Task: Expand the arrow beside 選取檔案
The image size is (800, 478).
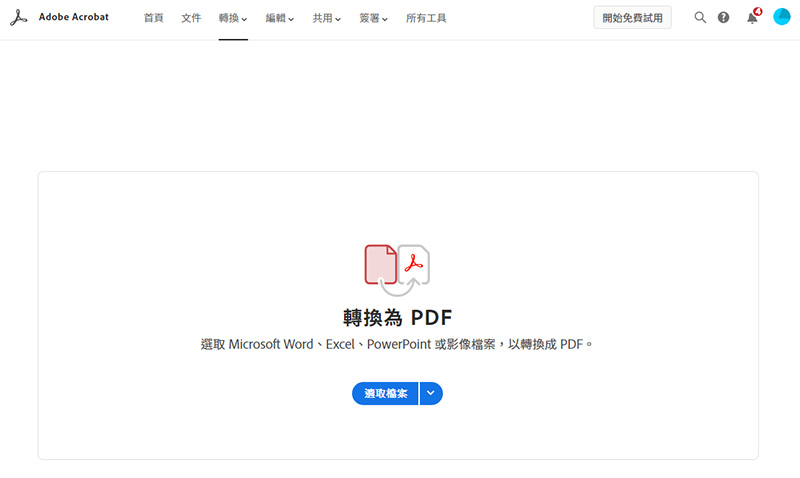Action: 431,393
